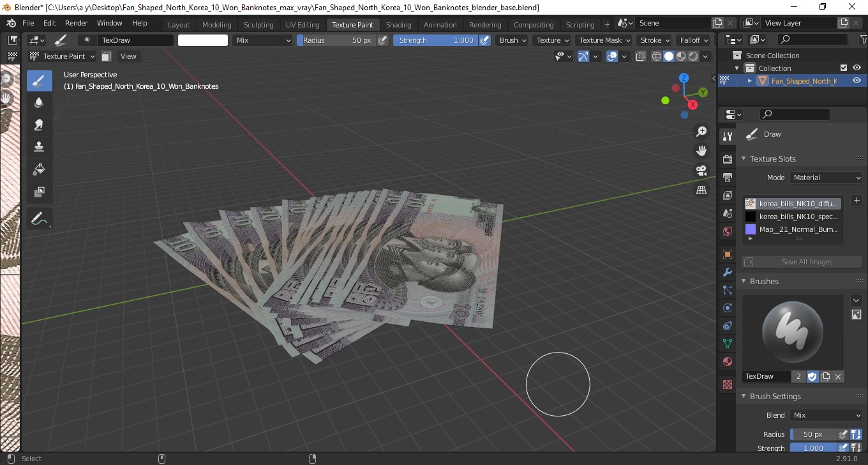Select the Mask tool

point(39,192)
